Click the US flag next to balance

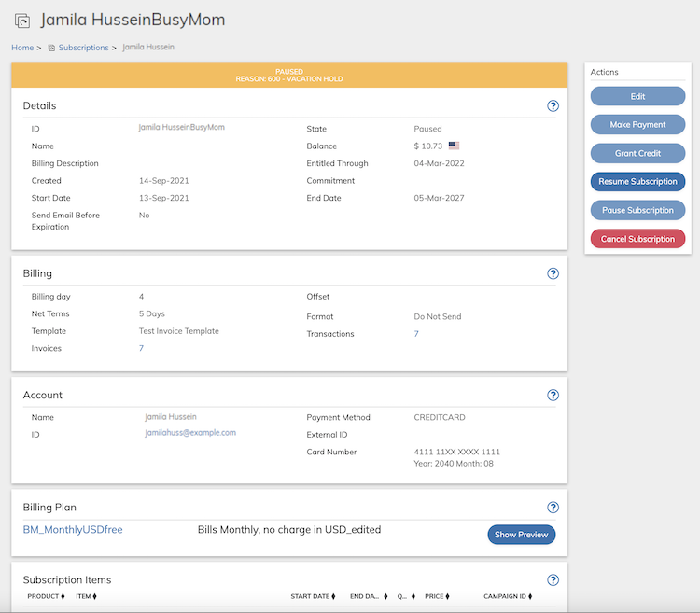click(454, 146)
